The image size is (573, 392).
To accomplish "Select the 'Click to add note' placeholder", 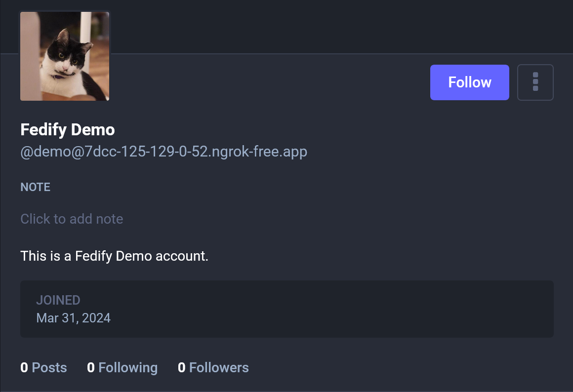I will click(72, 219).
